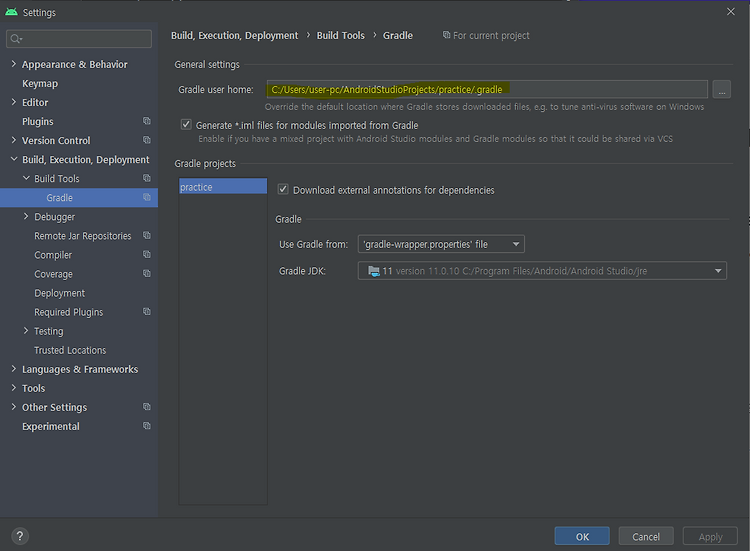
Task: Select practice in Gradle projects list
Action: [x=223, y=187]
